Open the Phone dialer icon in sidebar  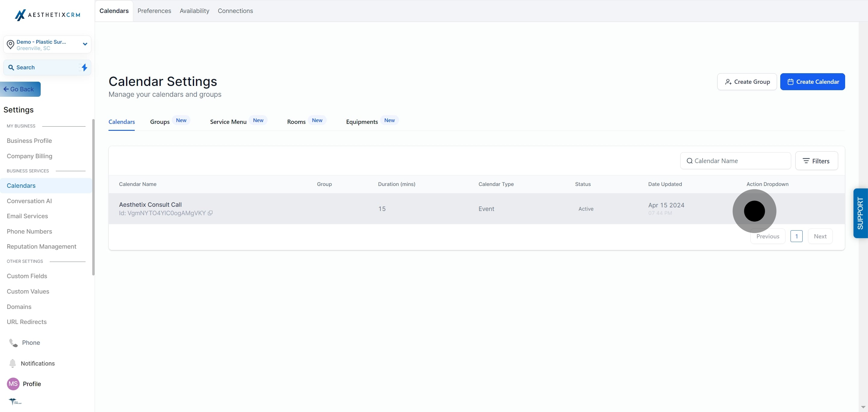[x=13, y=343]
